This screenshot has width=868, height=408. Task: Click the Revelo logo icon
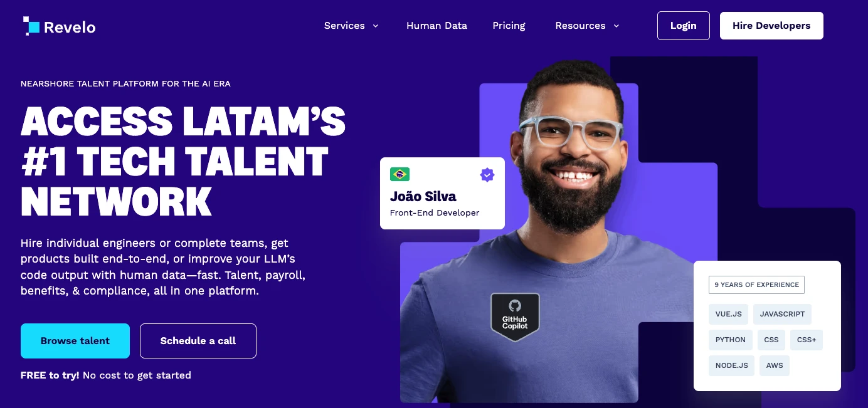tap(31, 26)
